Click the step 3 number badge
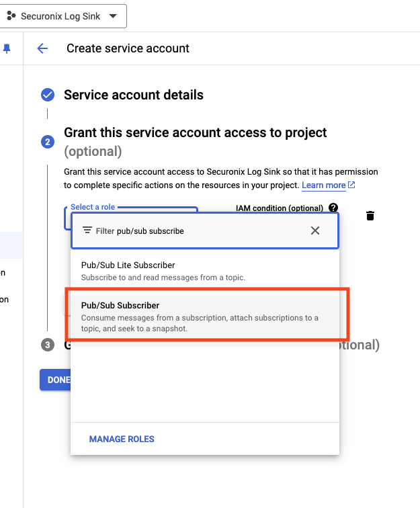Image resolution: width=420 pixels, height=508 pixels. tap(48, 345)
